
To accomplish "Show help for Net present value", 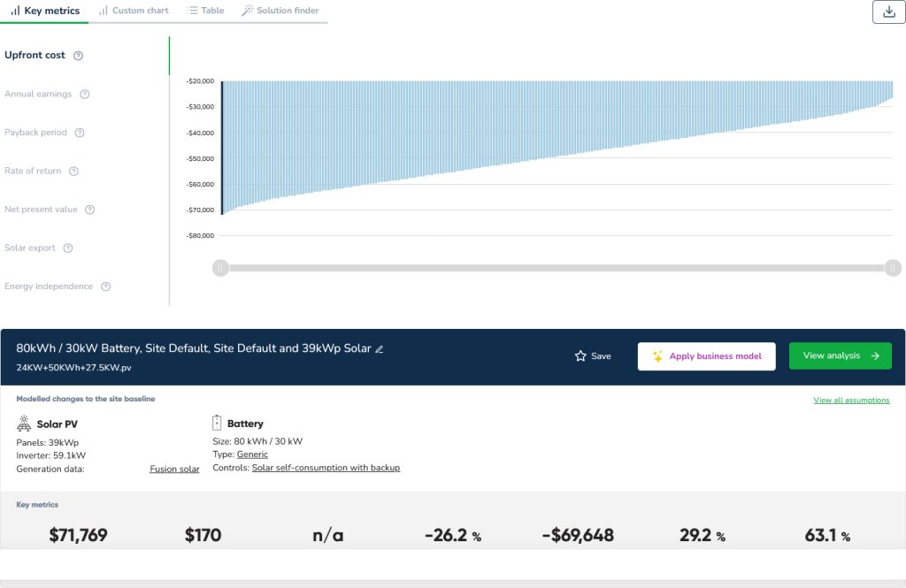I will coord(89,210).
